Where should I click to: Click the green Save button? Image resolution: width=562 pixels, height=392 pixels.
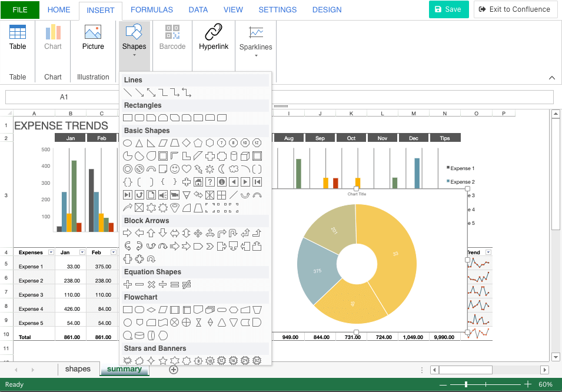tap(448, 9)
